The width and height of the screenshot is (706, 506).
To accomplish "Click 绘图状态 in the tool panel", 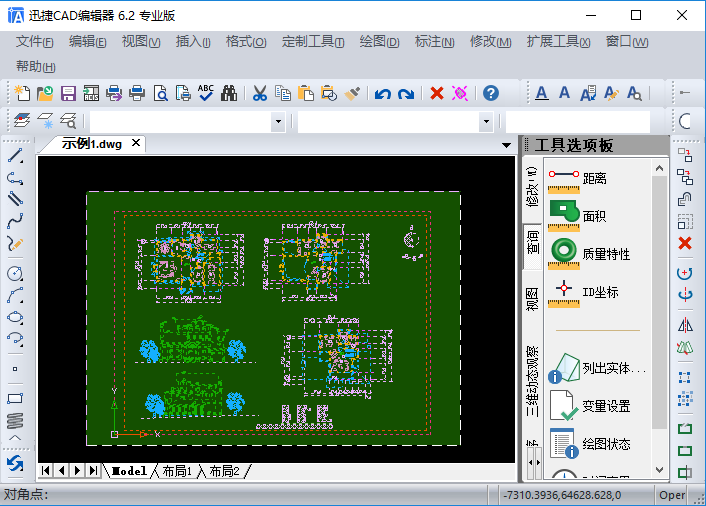I will (606, 443).
